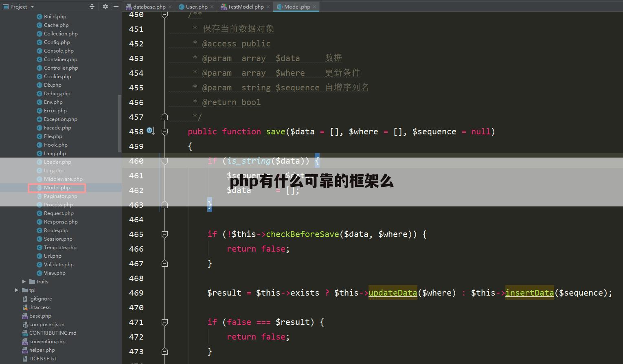Open the Project panel settings gear
623x364 pixels.
click(x=105, y=7)
